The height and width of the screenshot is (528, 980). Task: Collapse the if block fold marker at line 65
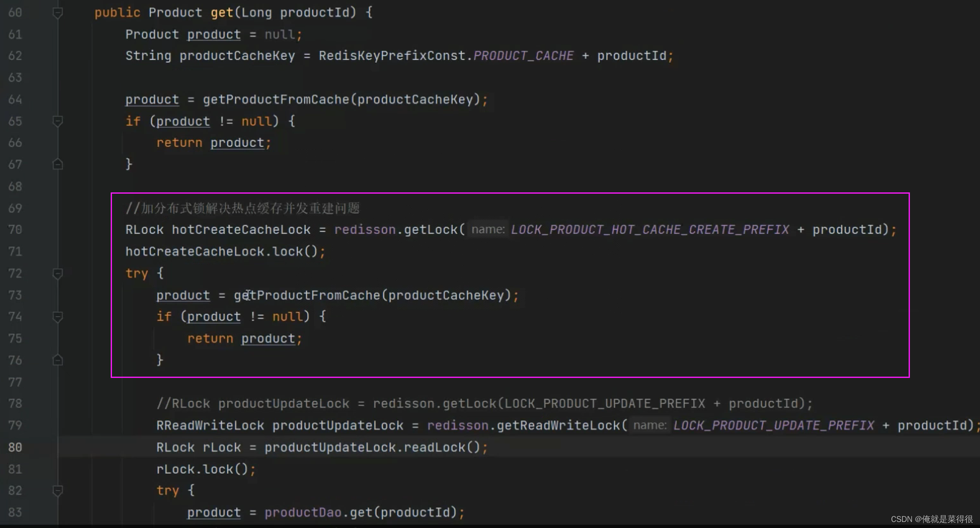(x=58, y=121)
